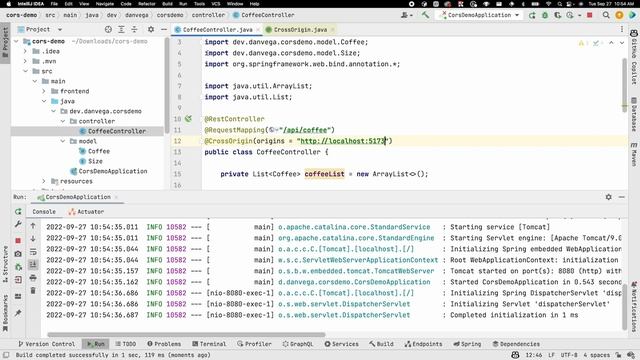Viewport: 640px width, 360px height.
Task: Open Version Control tool window
Action: tap(47, 344)
